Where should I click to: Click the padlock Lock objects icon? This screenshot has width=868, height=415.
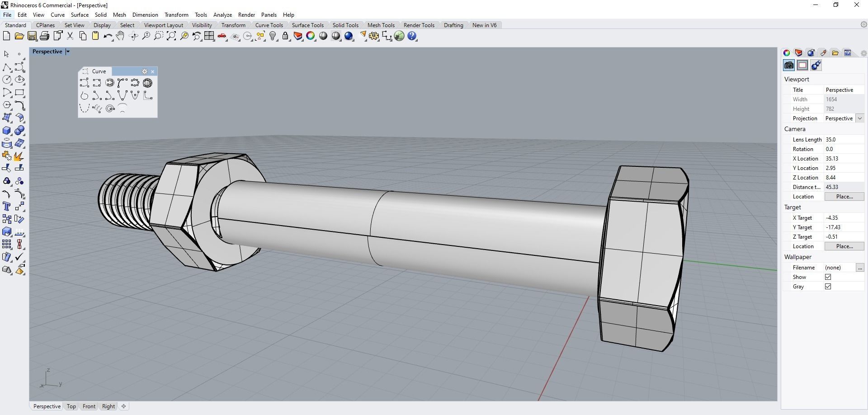click(x=285, y=36)
